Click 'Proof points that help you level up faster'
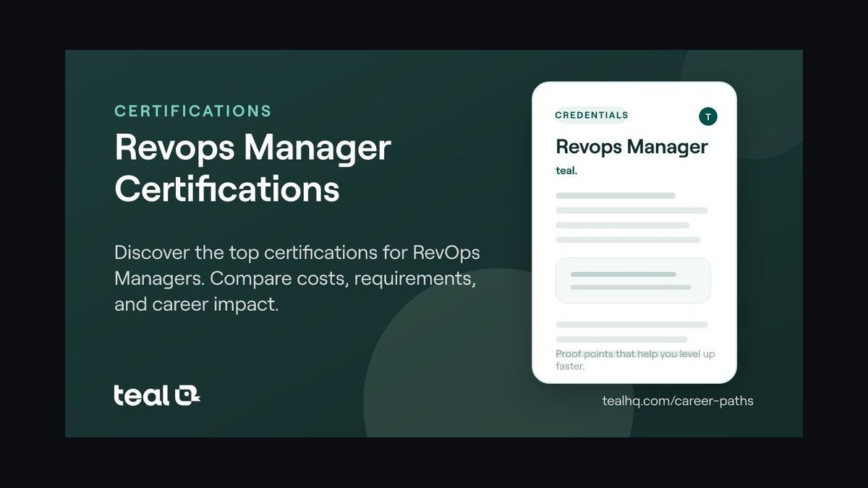The image size is (868, 488). (635, 360)
